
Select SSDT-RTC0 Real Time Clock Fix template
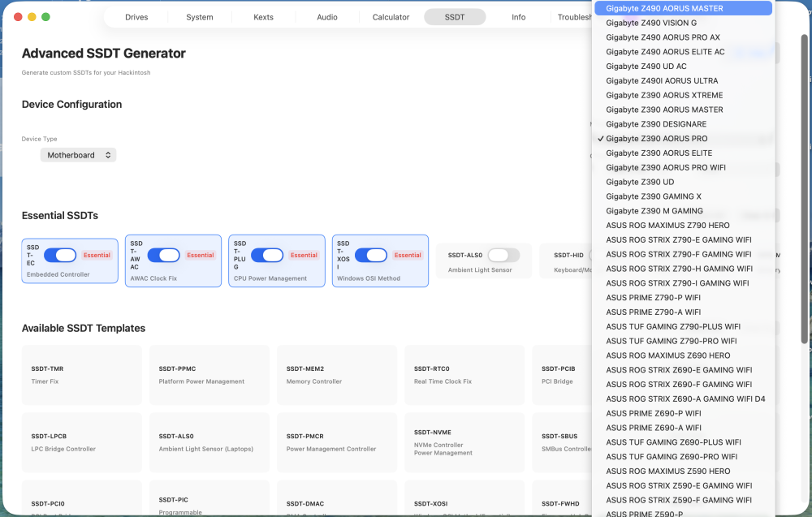point(464,375)
